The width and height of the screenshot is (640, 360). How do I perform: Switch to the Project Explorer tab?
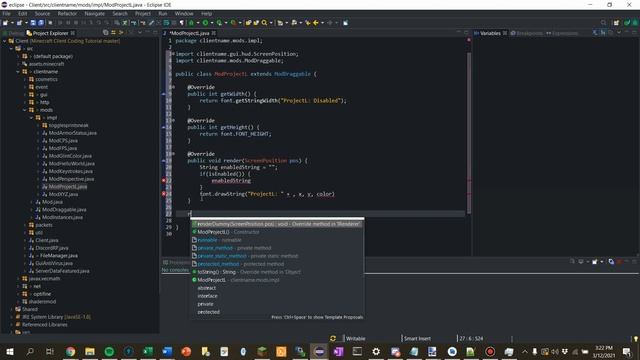(x=50, y=33)
